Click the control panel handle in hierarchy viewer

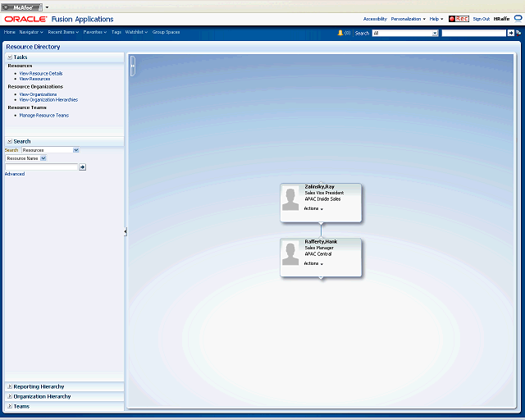pyautogui.click(x=133, y=66)
